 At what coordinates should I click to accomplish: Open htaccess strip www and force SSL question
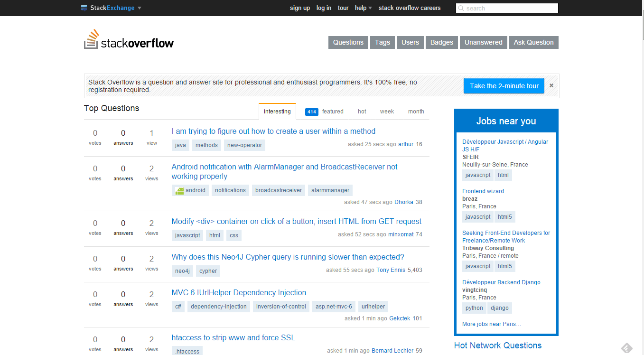click(233, 338)
